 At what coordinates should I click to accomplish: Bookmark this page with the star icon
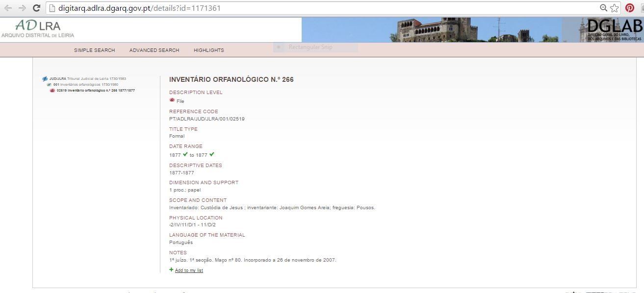pos(615,8)
